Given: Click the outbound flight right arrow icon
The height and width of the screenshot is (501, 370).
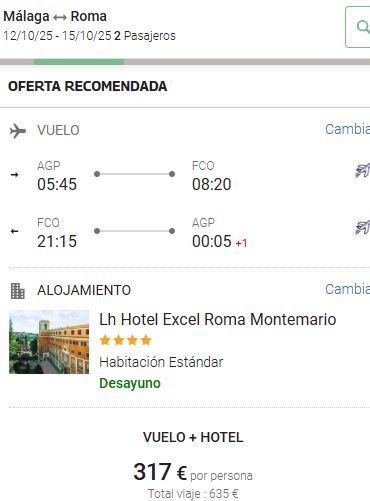Looking at the screenshot, I should 14,175.
